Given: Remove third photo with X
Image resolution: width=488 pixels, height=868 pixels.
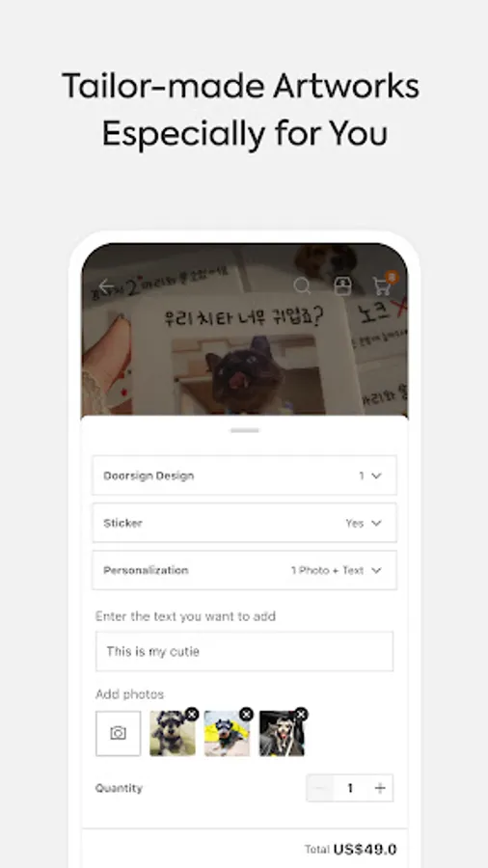Looking at the screenshot, I should pyautogui.click(x=301, y=714).
